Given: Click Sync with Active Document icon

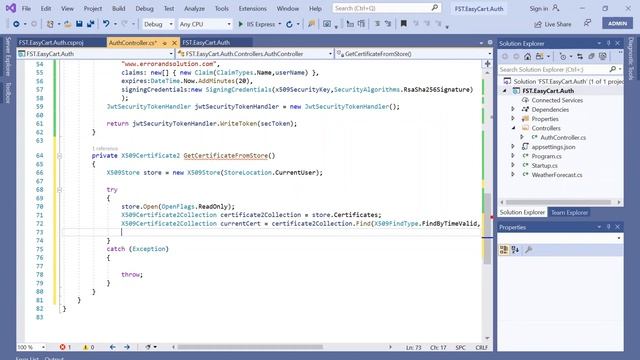Looking at the screenshot, I should pyautogui.click(x=580, y=56).
